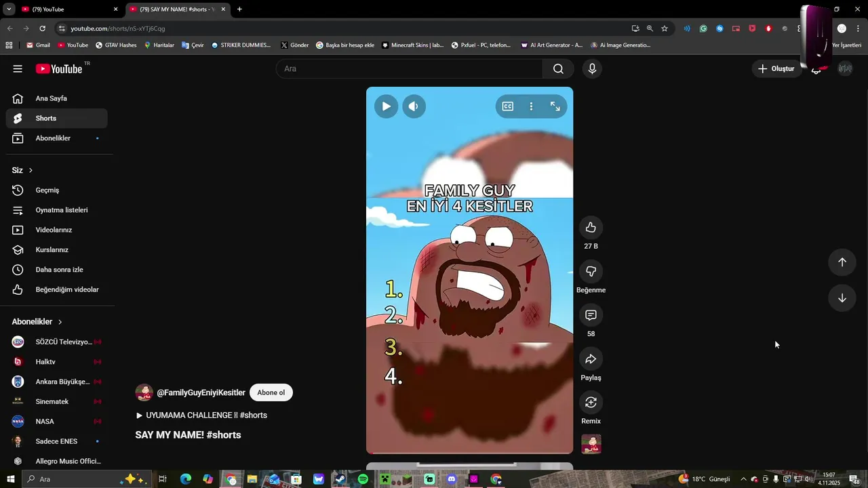Dislike the short (Beğenme)
The image size is (868, 488).
591,271
